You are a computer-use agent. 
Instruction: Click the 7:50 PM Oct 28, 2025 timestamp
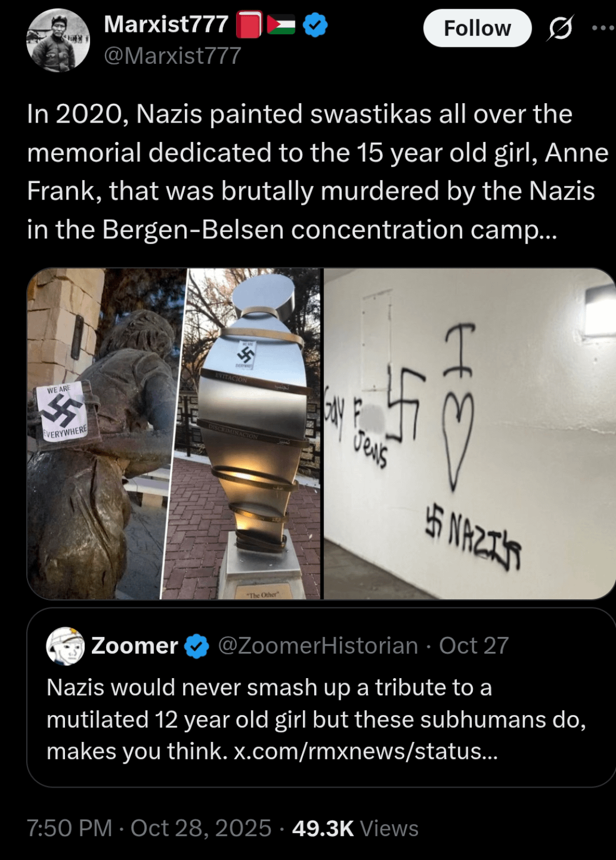(x=149, y=828)
